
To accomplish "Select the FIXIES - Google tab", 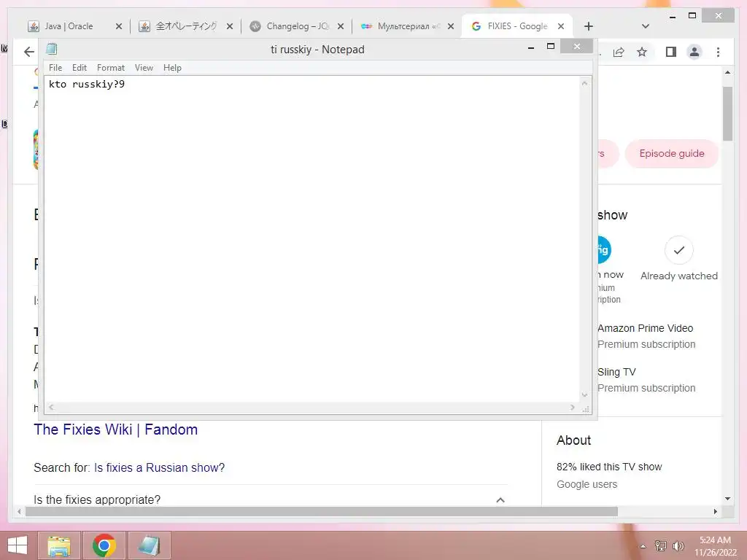I will point(517,26).
